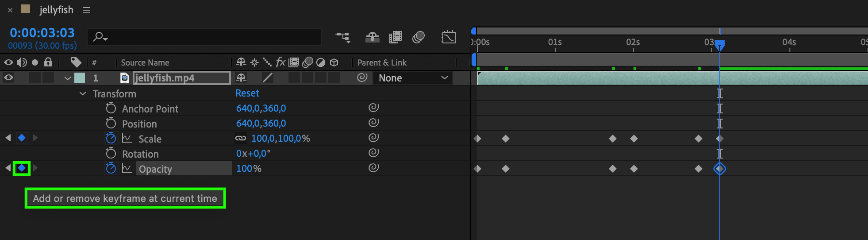The width and height of the screenshot is (868, 240).
Task: Toggle Scale keyframe at current time
Action: pyautogui.click(x=22, y=138)
